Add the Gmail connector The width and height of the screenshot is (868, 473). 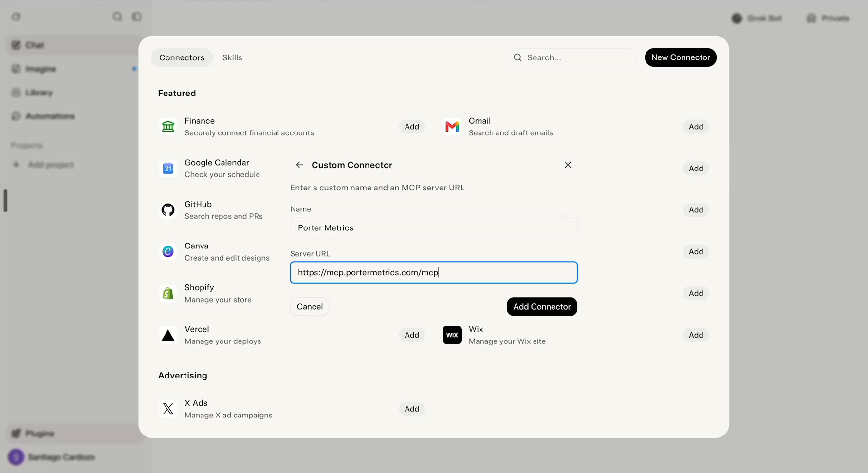click(x=696, y=127)
